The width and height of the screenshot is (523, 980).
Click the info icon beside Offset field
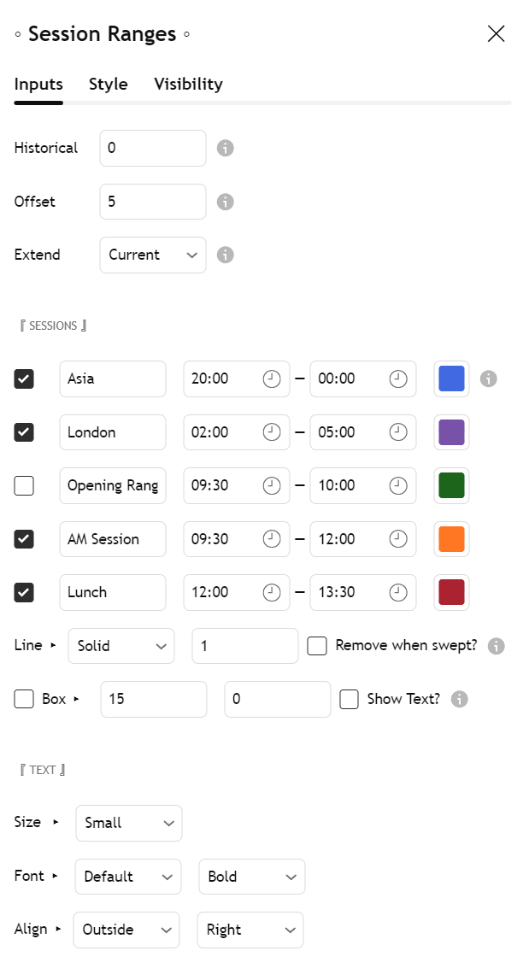[x=225, y=202]
